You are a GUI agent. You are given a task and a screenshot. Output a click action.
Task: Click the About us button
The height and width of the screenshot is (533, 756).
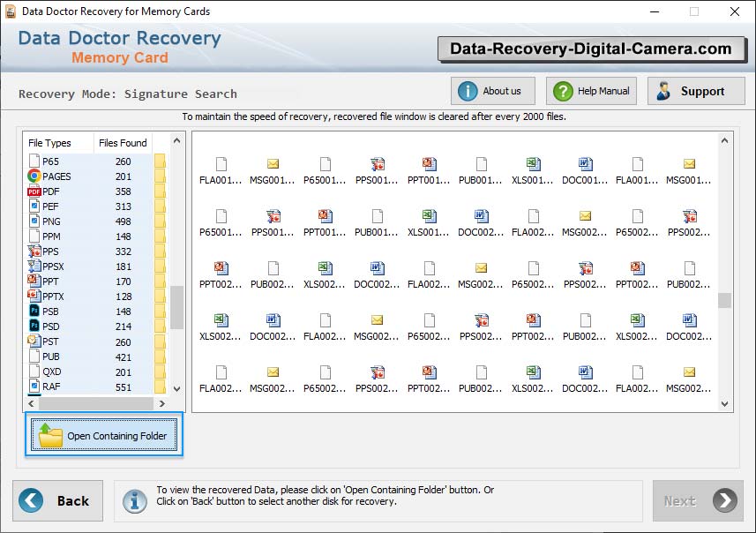point(493,91)
